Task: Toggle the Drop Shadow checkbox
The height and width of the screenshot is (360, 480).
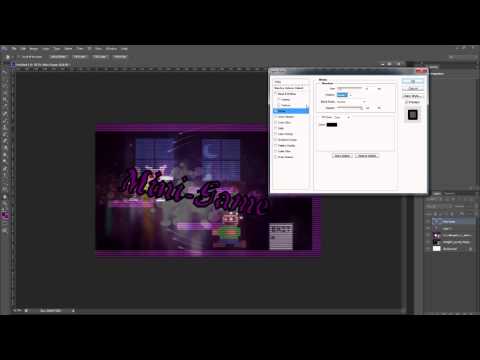Action: (x=275, y=157)
